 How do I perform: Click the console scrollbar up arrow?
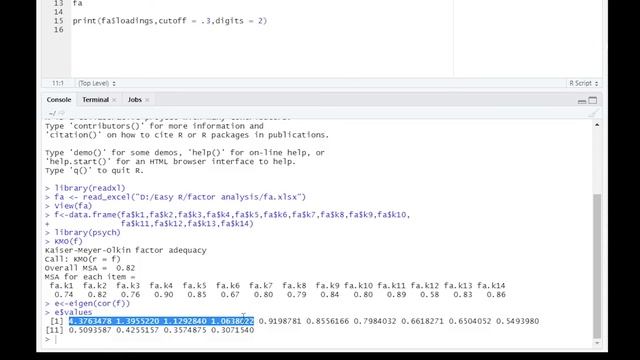(597, 124)
